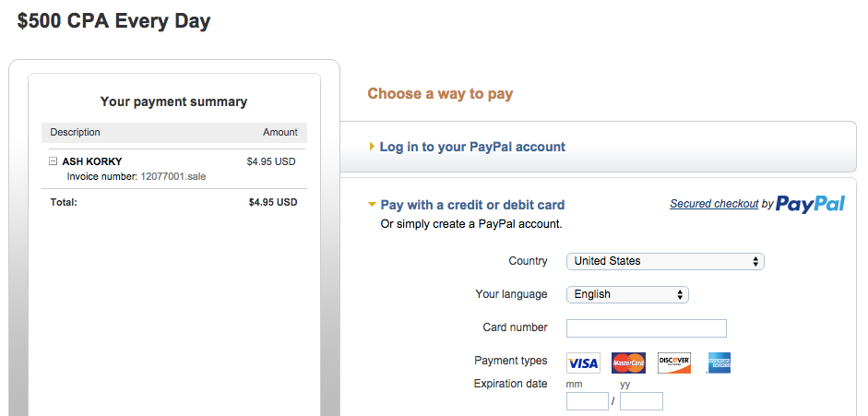
Task: Click the invoice number 12077001.sale text
Action: (x=173, y=176)
